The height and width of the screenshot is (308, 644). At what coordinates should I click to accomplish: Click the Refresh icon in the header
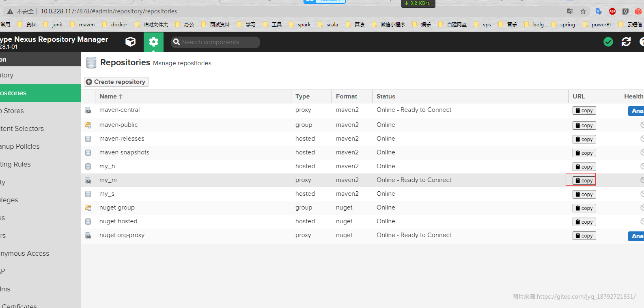626,42
